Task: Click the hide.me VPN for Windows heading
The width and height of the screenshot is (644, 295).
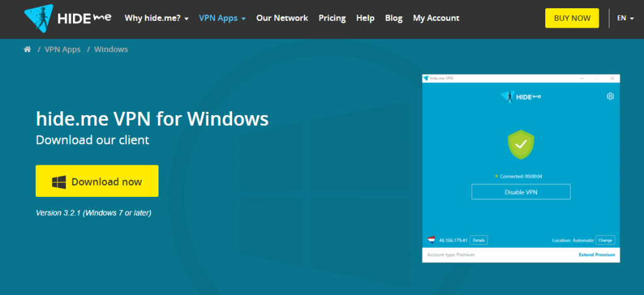Action: point(152,119)
